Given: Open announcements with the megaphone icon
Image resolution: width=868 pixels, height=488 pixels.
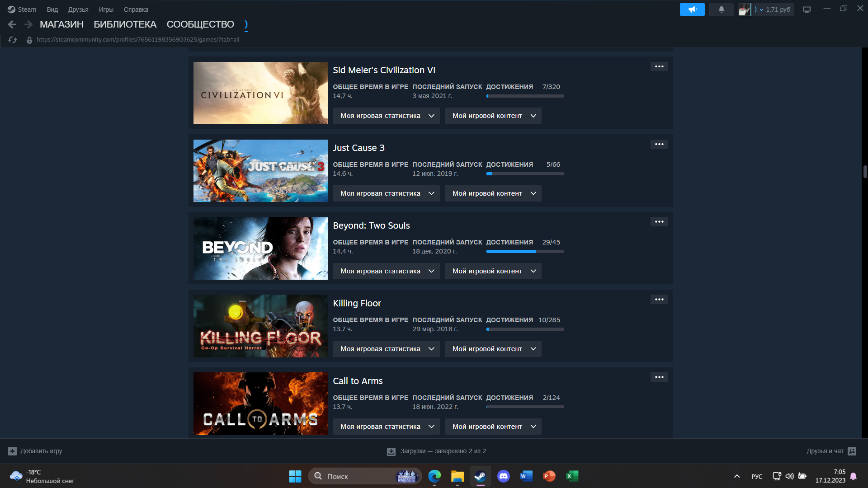Looking at the screenshot, I should tap(692, 9).
